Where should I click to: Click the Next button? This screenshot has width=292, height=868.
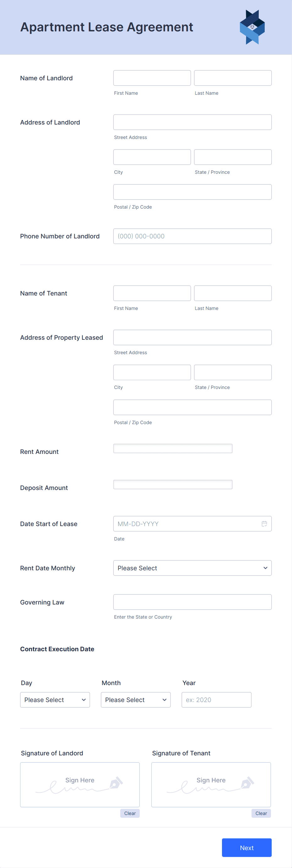pyautogui.click(x=246, y=847)
